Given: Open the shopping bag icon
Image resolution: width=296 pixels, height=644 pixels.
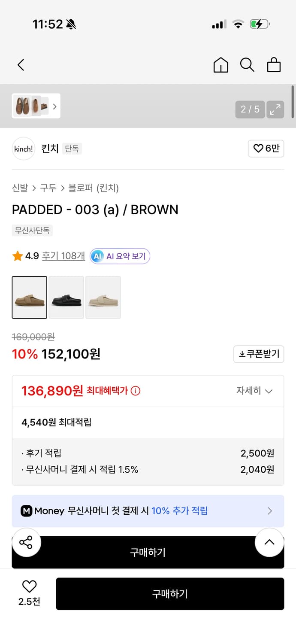Looking at the screenshot, I should (274, 65).
